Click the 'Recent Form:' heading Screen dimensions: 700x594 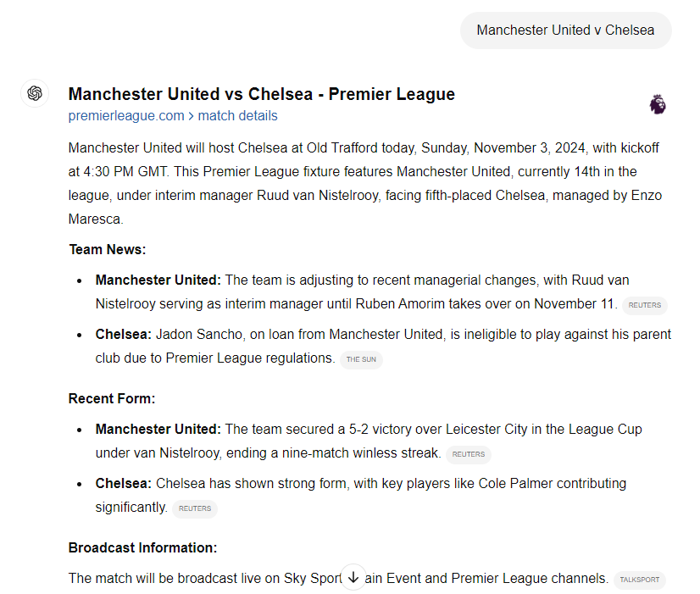point(112,399)
